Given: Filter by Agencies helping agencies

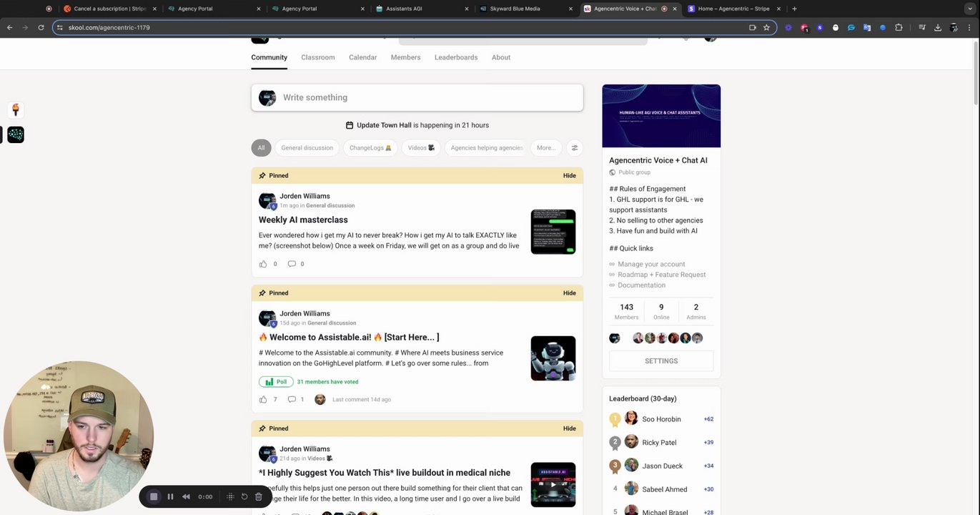Looking at the screenshot, I should [487, 148].
